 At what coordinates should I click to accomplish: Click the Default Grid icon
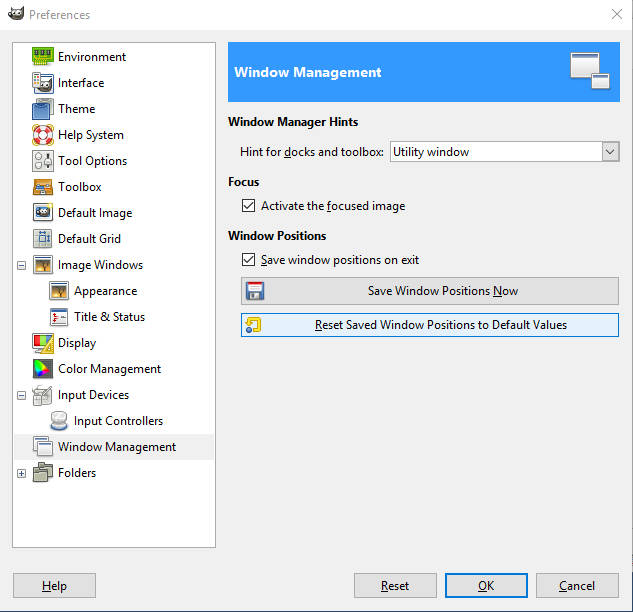point(42,239)
